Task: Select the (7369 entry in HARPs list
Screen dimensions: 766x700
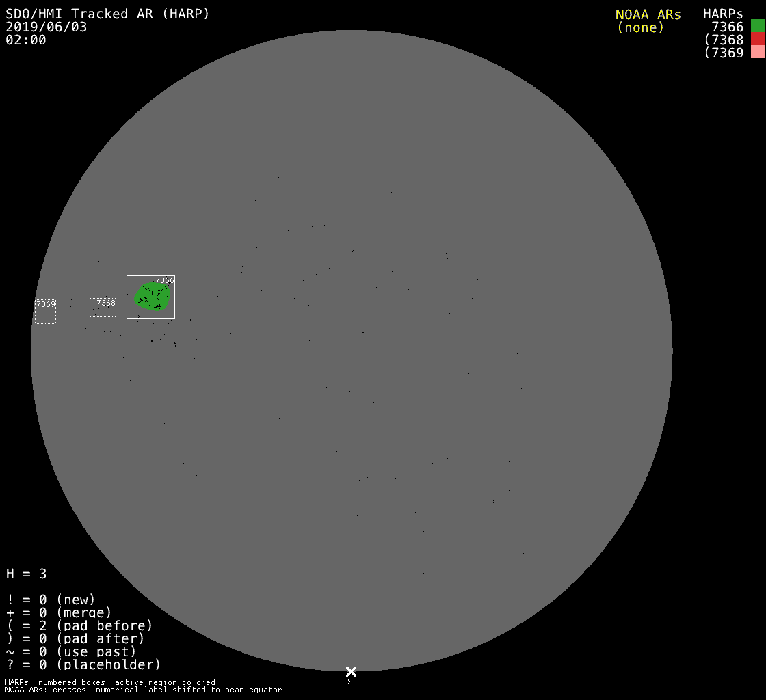Action: point(724,53)
